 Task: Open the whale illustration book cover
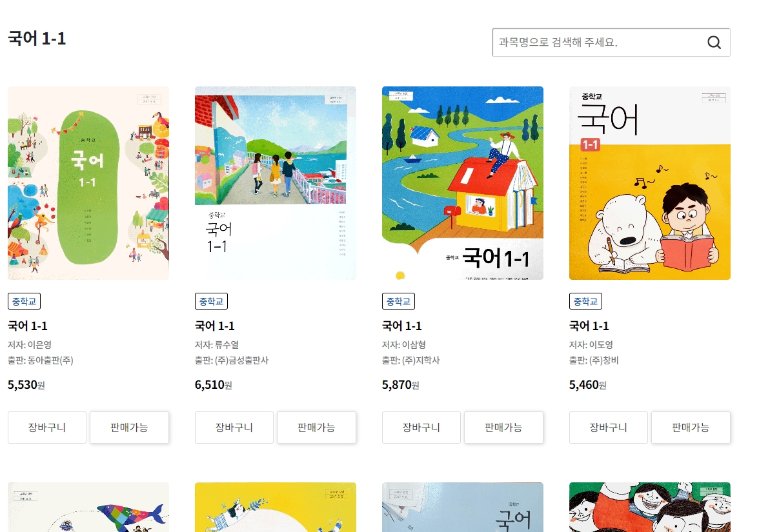(88, 507)
